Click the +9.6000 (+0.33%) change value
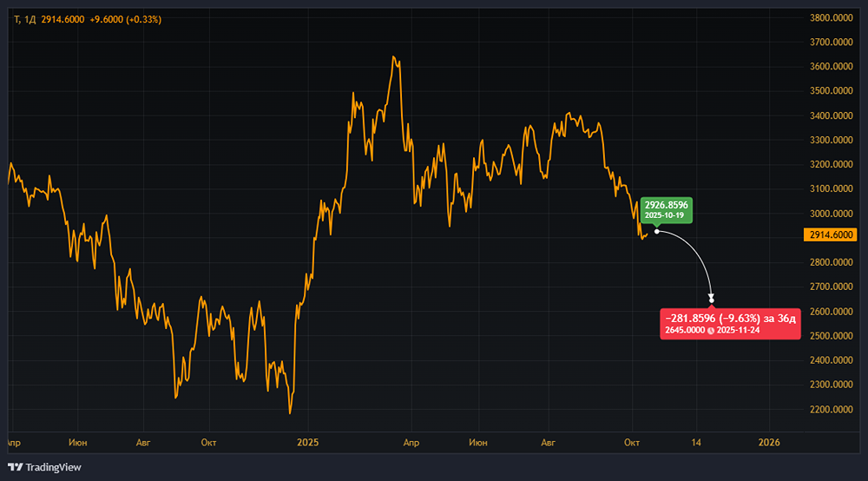 tap(126, 19)
